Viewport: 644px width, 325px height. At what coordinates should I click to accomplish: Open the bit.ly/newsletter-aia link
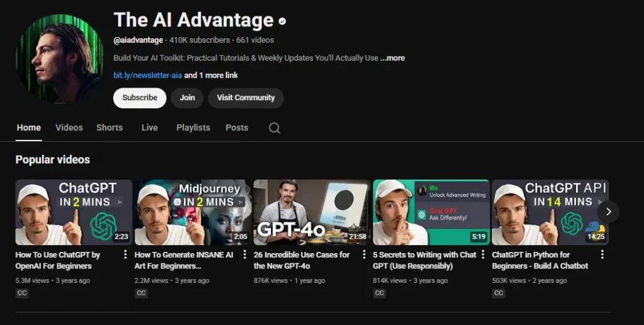click(147, 76)
